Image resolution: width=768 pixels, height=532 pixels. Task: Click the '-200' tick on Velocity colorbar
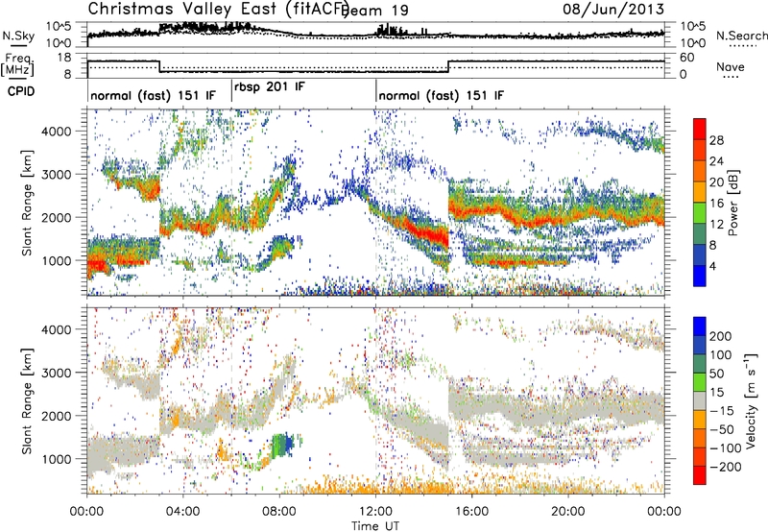point(726,467)
